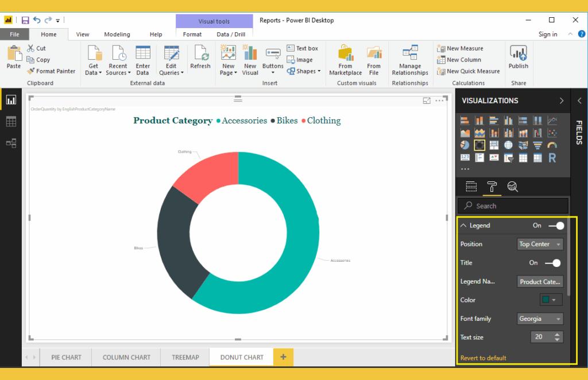Click Sign in link
Viewport: 588px width, 380px height.
(x=548, y=34)
